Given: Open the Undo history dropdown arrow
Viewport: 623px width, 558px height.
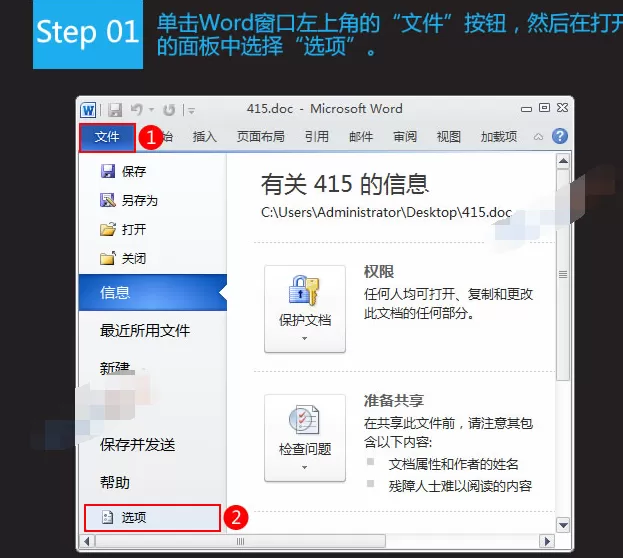Looking at the screenshot, I should [x=151, y=110].
